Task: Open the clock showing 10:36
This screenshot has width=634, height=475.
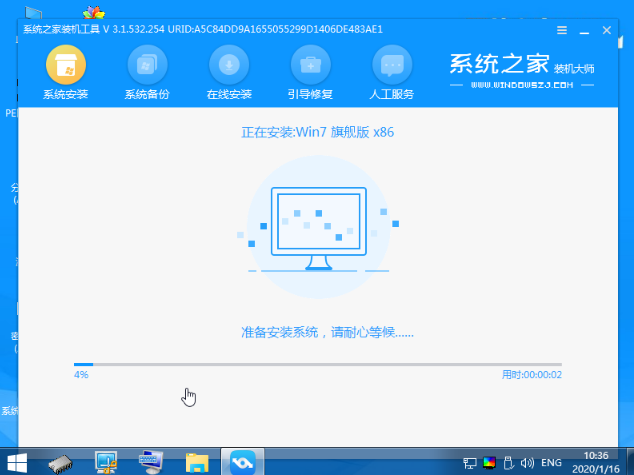Action: [x=596, y=462]
